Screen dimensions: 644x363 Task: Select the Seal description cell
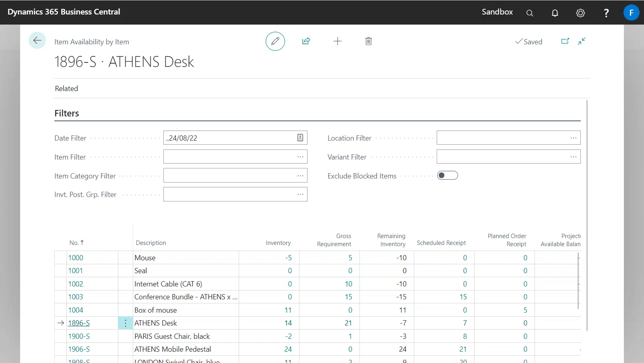pyautogui.click(x=186, y=271)
